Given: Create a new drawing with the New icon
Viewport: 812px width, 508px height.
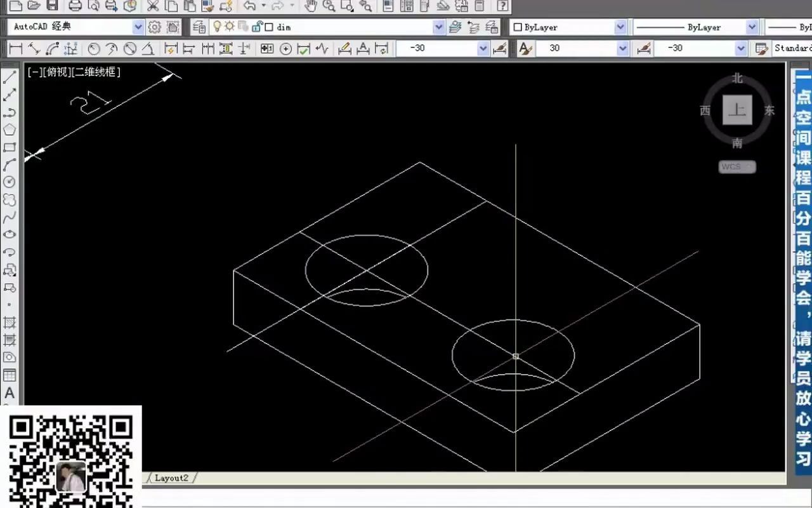Looking at the screenshot, I should (x=16, y=6).
